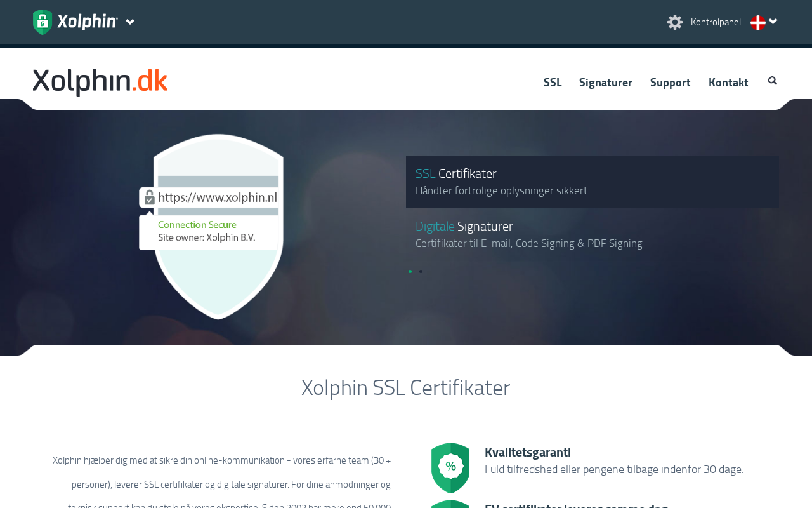Image resolution: width=812 pixels, height=508 pixels.
Task: Open the Signaturer menu
Action: tap(606, 83)
